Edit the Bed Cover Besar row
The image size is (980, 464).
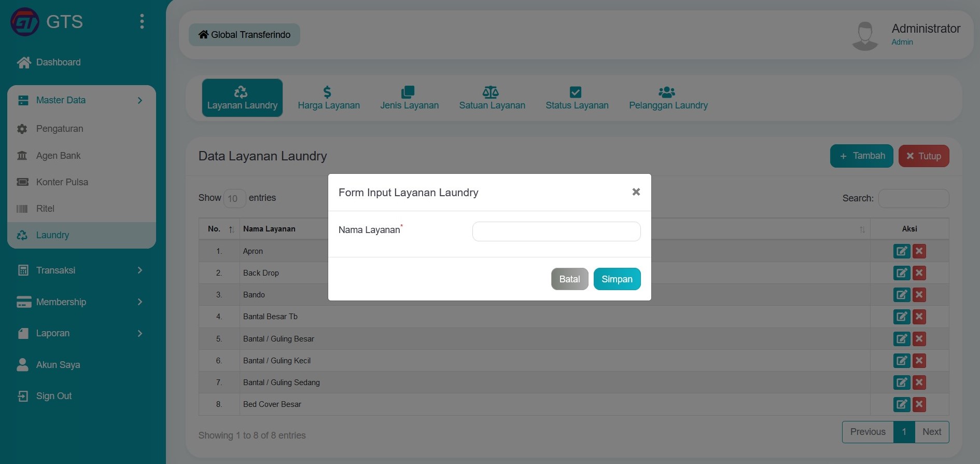point(902,404)
